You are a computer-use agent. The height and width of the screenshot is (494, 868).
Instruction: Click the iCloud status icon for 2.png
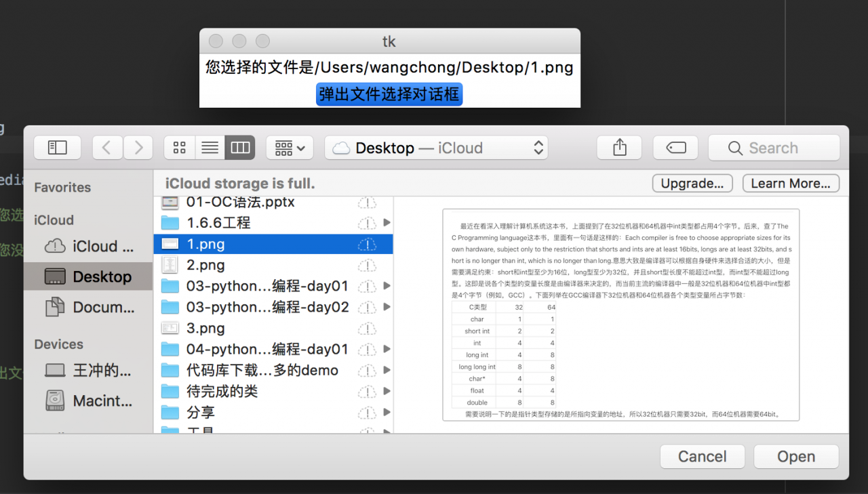367,265
